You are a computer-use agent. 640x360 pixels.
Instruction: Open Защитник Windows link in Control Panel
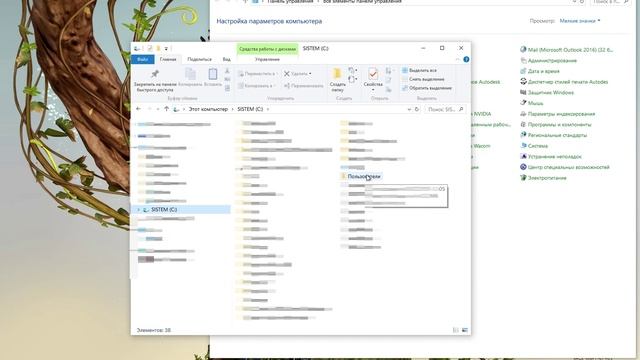547,93
